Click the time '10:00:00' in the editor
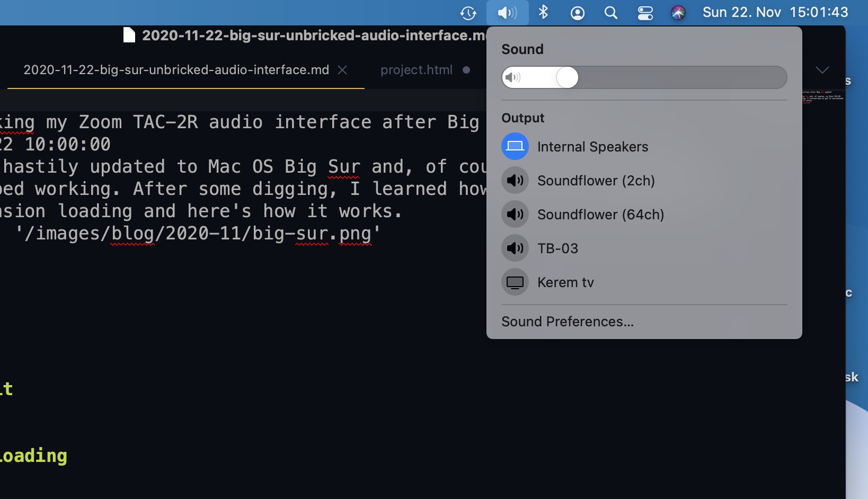This screenshot has width=868, height=499. click(x=68, y=144)
